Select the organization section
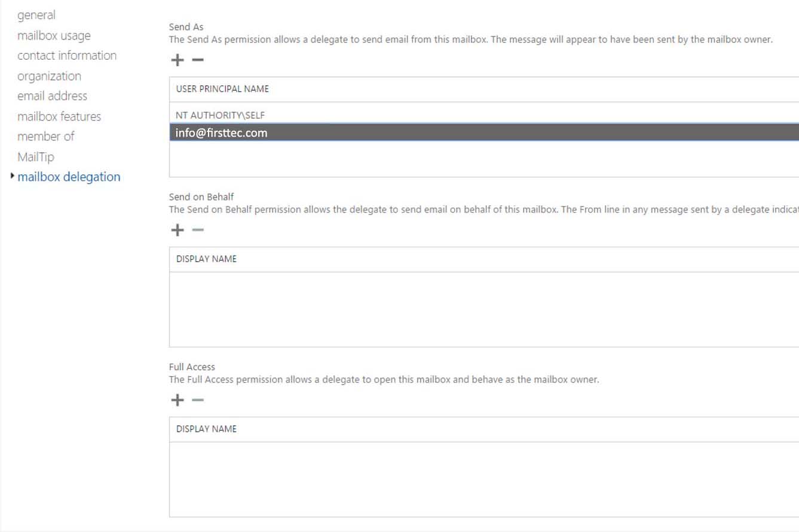The height and width of the screenshot is (532, 799). click(x=49, y=76)
